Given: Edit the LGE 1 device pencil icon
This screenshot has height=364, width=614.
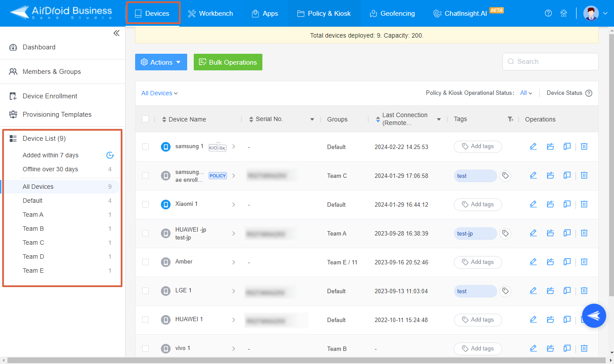Looking at the screenshot, I should coord(533,291).
